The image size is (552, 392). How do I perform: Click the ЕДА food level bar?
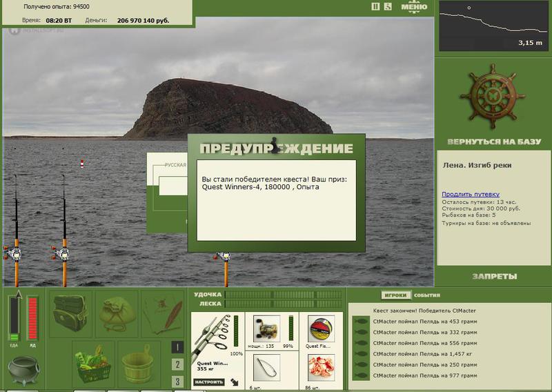pyautogui.click(x=14, y=319)
